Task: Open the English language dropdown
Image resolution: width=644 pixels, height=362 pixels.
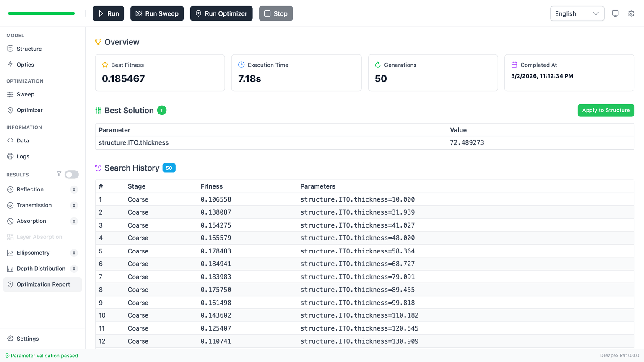Action: [576, 13]
